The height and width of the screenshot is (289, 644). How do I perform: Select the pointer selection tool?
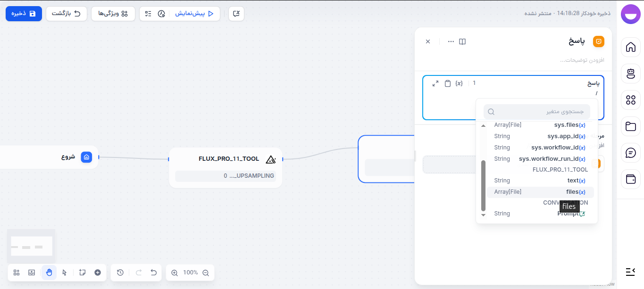point(65,272)
